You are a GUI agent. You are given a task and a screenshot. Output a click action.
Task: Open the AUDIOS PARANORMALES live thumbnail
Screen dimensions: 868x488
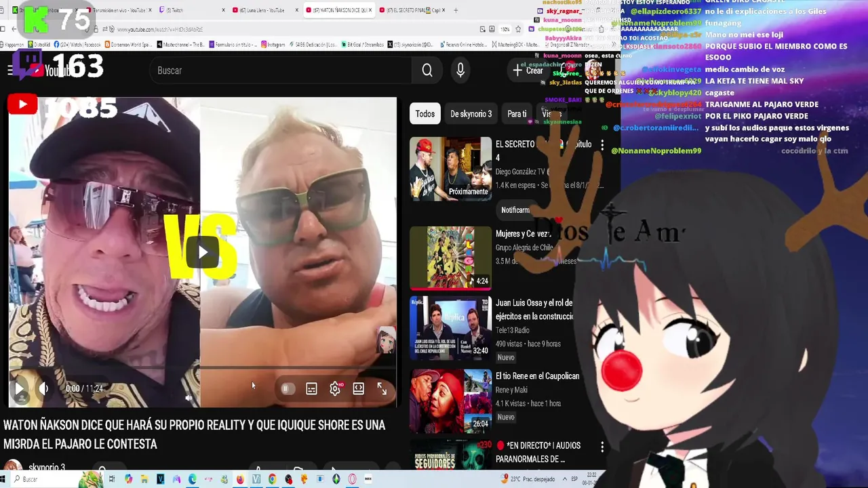(450, 455)
